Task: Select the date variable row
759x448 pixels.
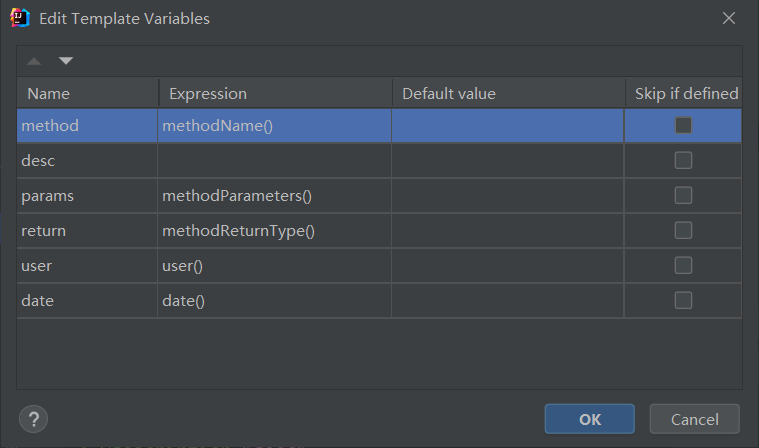Action: click(x=86, y=301)
